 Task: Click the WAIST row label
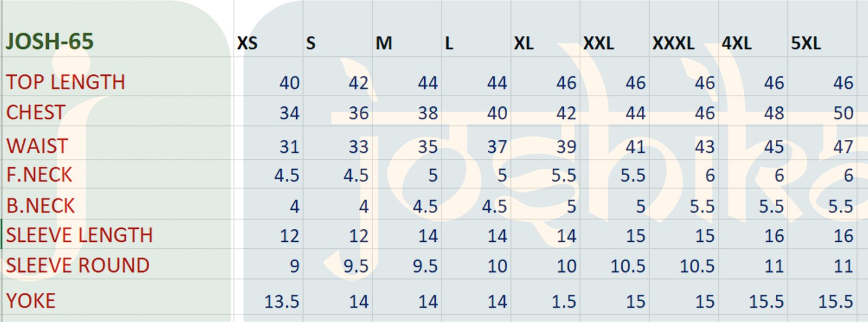click(x=37, y=146)
